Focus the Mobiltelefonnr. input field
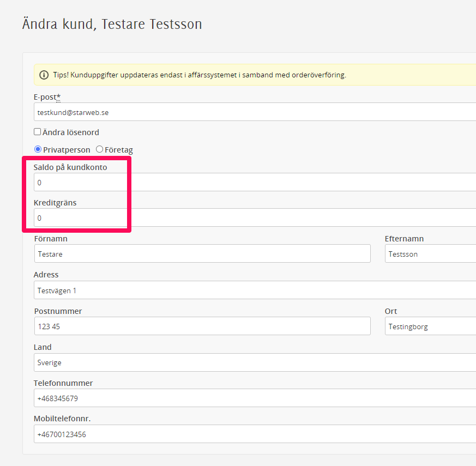 [255, 434]
